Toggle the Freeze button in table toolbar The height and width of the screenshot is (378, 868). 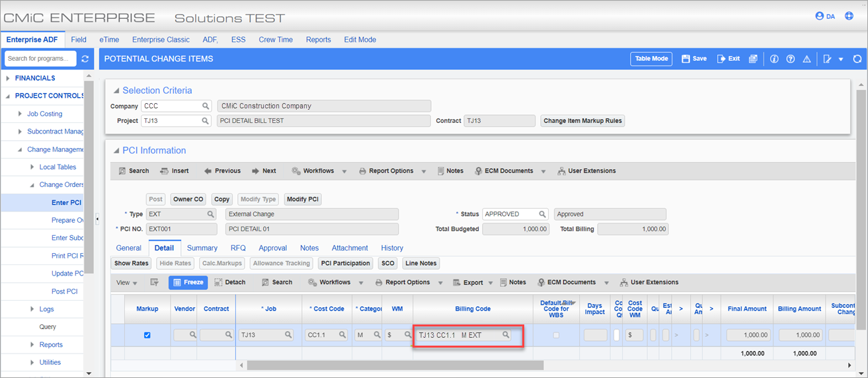188,282
